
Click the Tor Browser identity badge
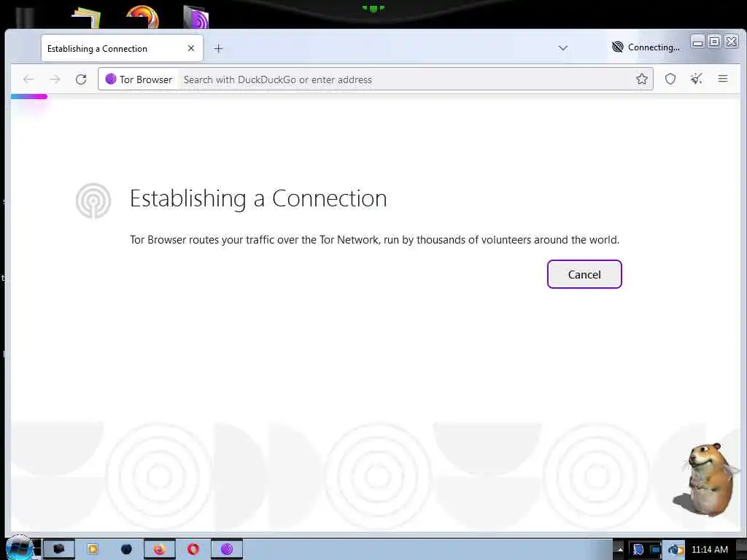coord(139,79)
